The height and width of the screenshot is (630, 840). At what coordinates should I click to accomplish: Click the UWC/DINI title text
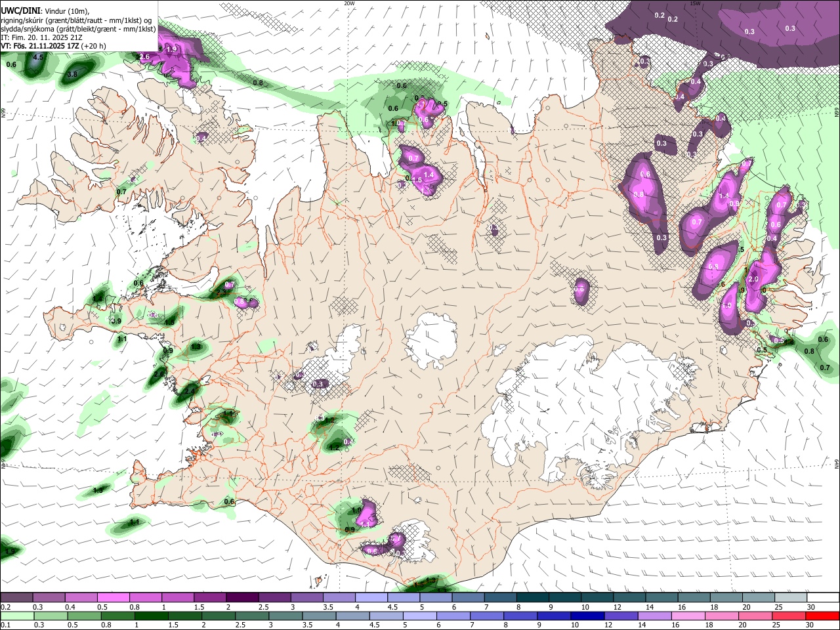(x=20, y=11)
